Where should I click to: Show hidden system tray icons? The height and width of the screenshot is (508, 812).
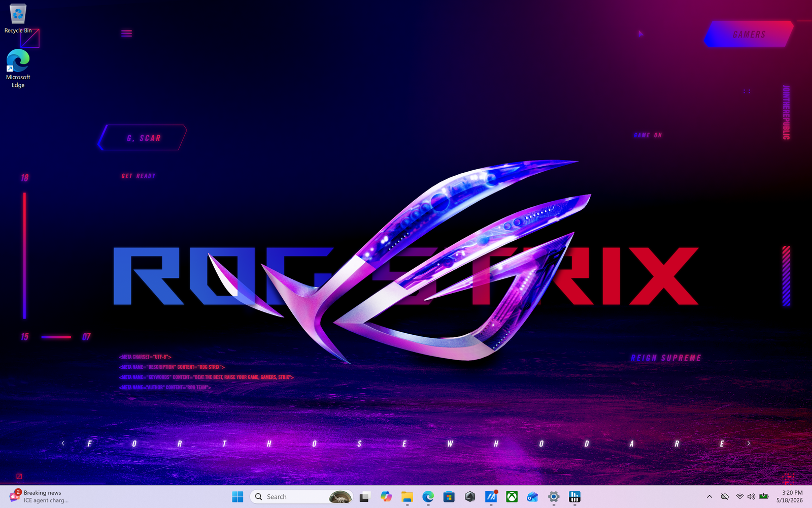tap(709, 497)
